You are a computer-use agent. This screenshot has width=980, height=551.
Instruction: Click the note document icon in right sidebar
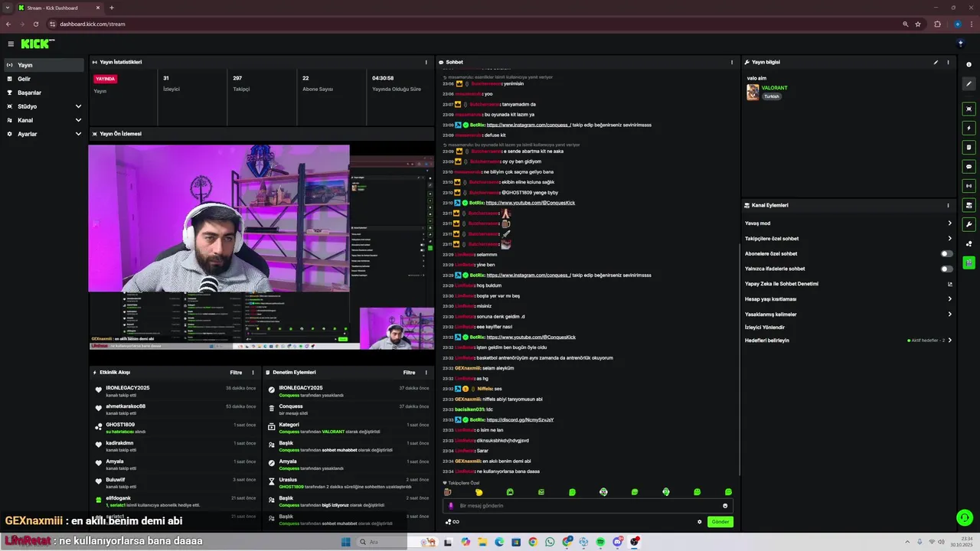[969, 147]
